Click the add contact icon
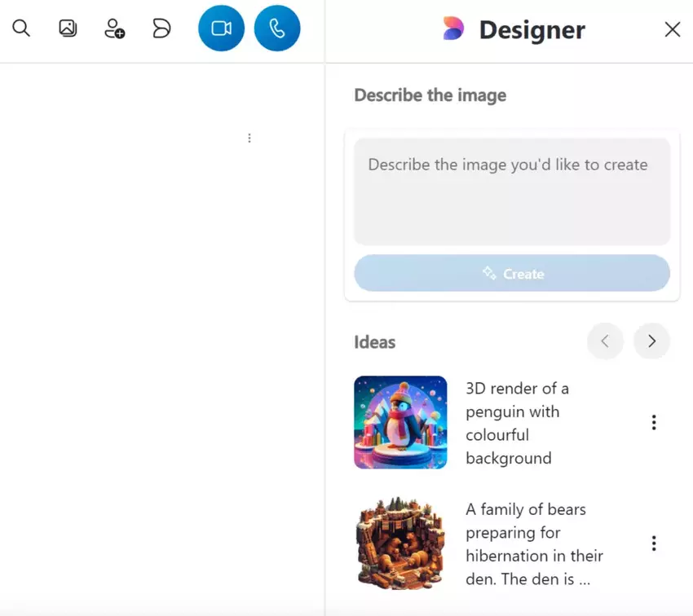The image size is (693, 616). [x=114, y=29]
